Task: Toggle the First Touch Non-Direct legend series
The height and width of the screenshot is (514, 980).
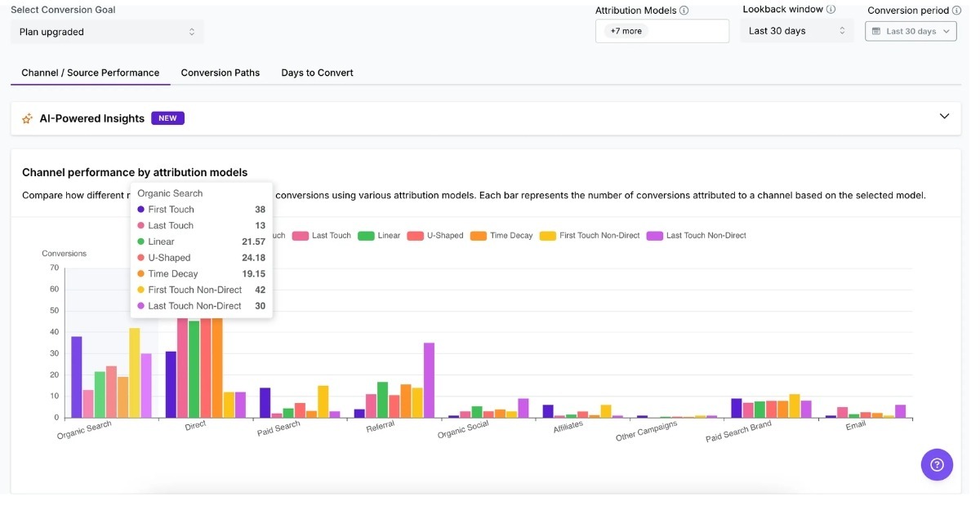Action: tap(590, 236)
